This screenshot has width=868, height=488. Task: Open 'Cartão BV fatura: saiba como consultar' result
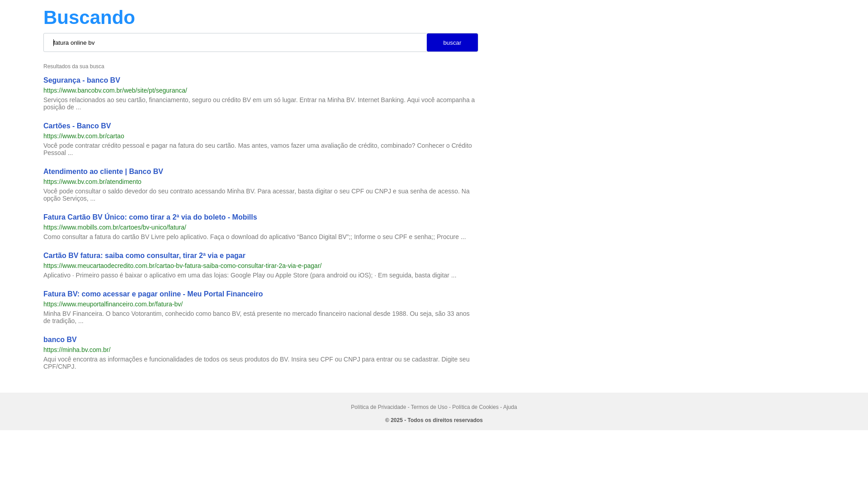[x=144, y=256]
